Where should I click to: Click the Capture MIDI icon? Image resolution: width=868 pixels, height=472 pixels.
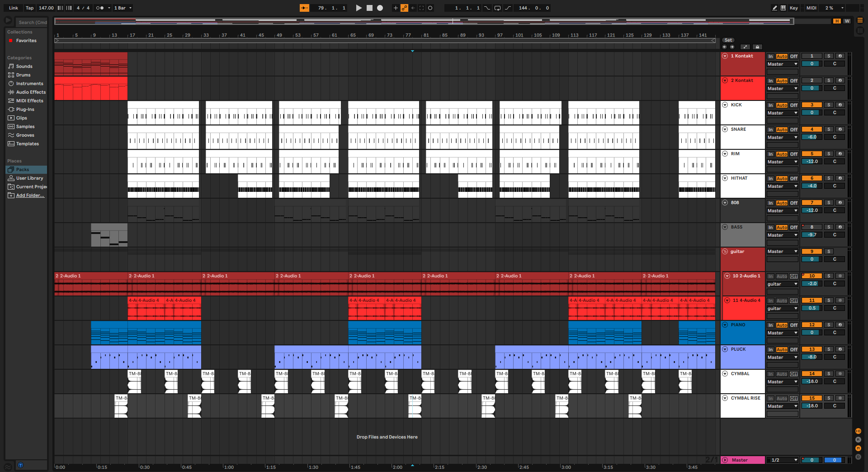click(421, 8)
